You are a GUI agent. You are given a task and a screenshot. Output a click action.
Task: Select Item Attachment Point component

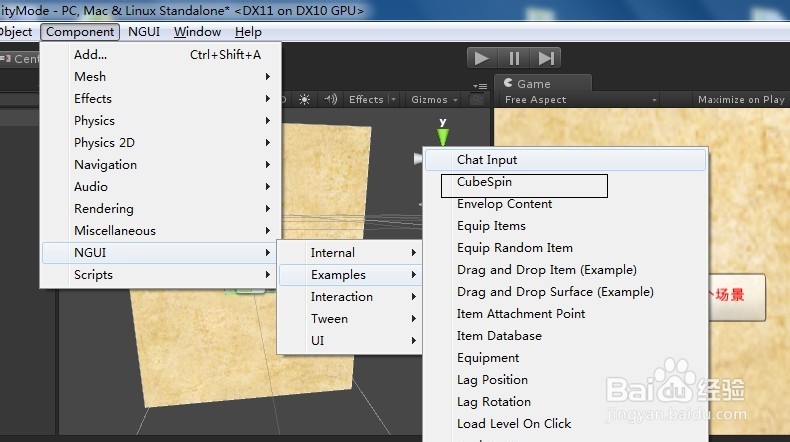tap(565, 314)
